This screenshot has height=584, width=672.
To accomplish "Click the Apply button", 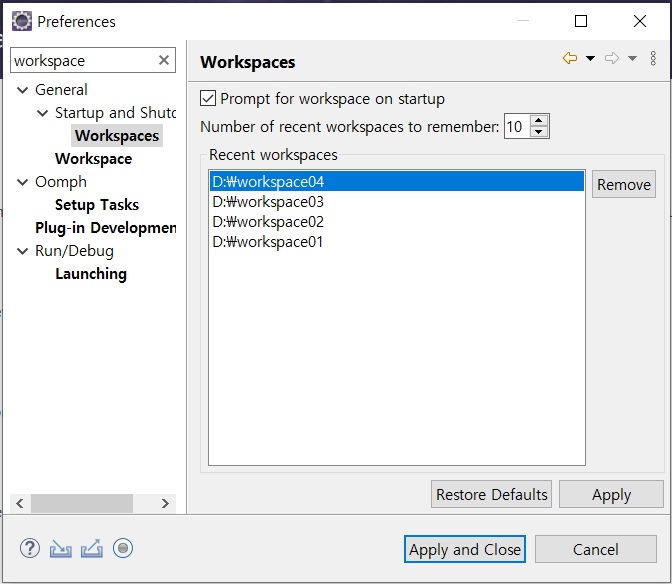I will [x=611, y=494].
